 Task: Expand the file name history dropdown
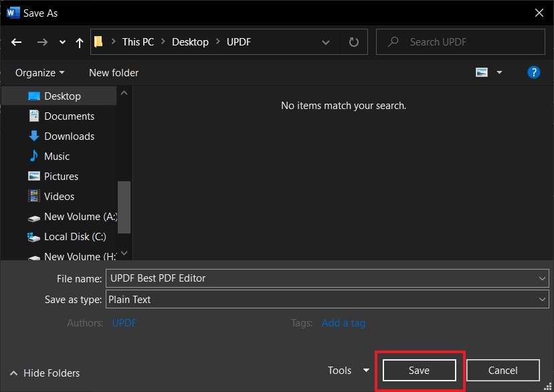point(542,278)
